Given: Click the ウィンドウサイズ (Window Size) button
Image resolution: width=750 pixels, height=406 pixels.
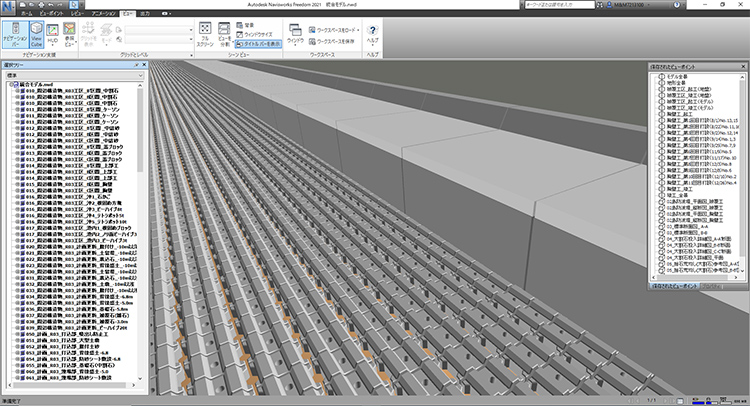Looking at the screenshot, I should pos(254,34).
